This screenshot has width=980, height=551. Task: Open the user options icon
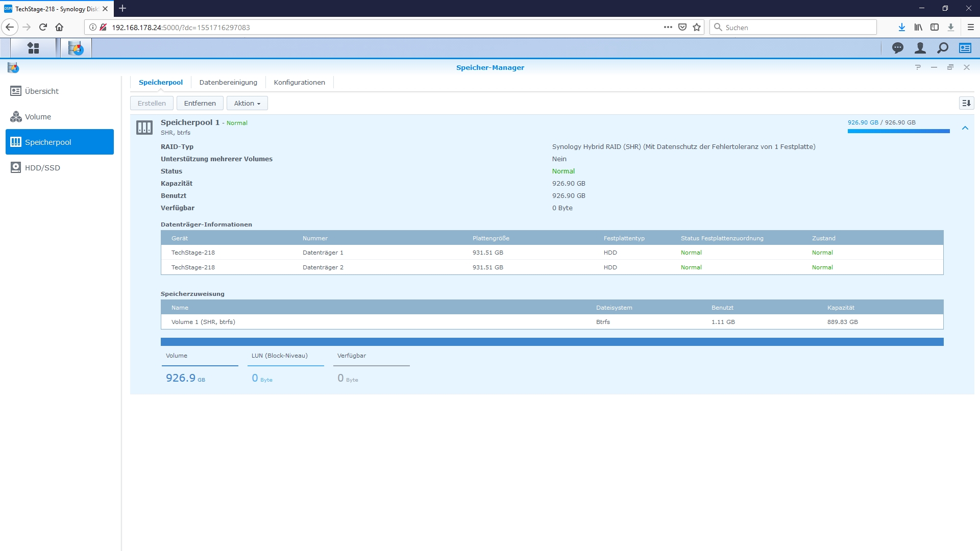[920, 48]
